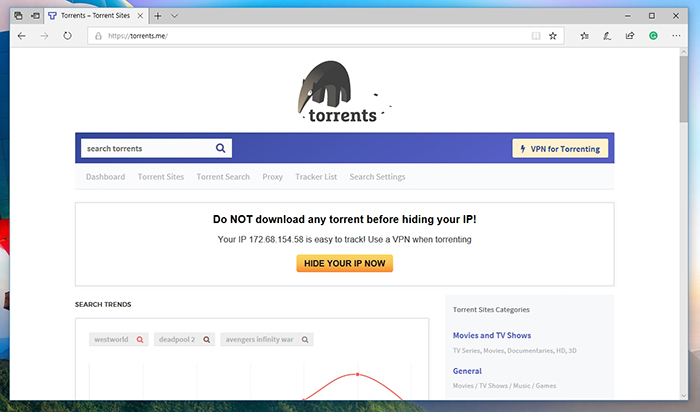Set tabs aside using the set-aside icon

(x=35, y=16)
